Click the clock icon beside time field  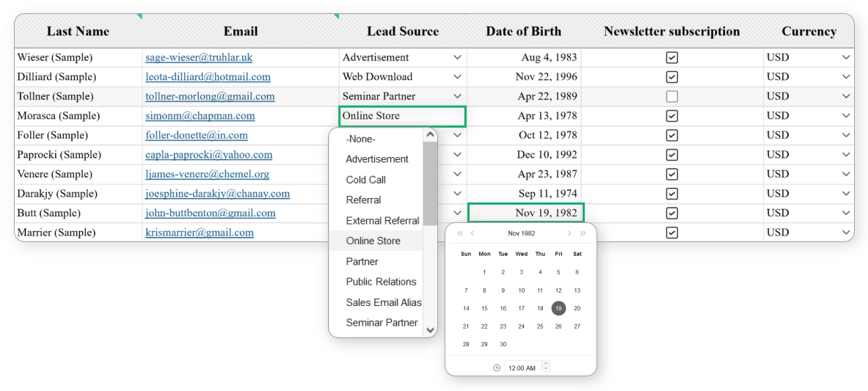(x=497, y=368)
